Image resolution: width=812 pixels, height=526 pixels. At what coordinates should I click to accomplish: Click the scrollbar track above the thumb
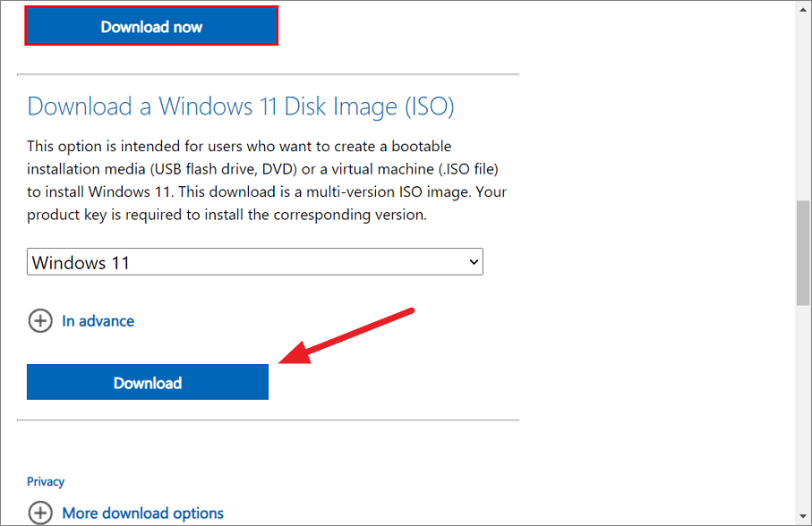pos(803,108)
